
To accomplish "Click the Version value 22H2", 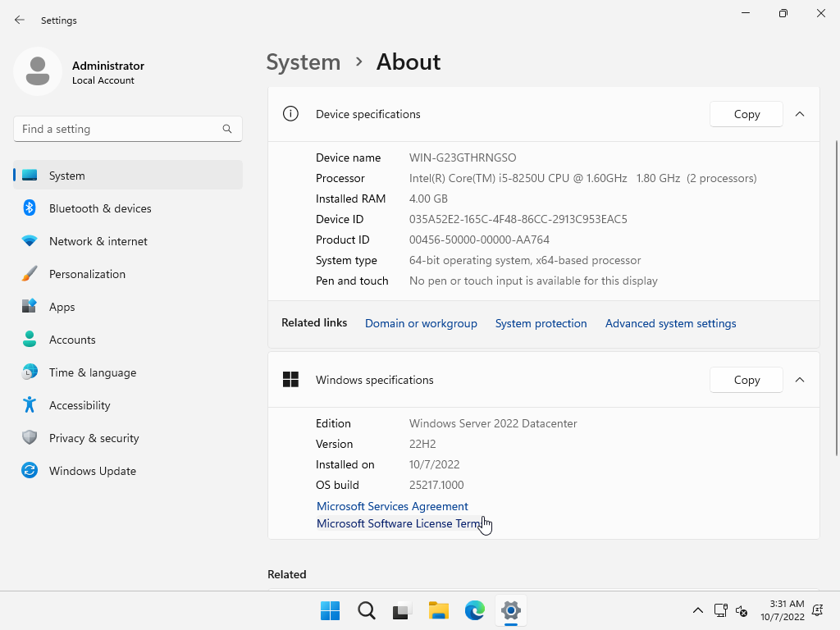I will click(x=422, y=444).
